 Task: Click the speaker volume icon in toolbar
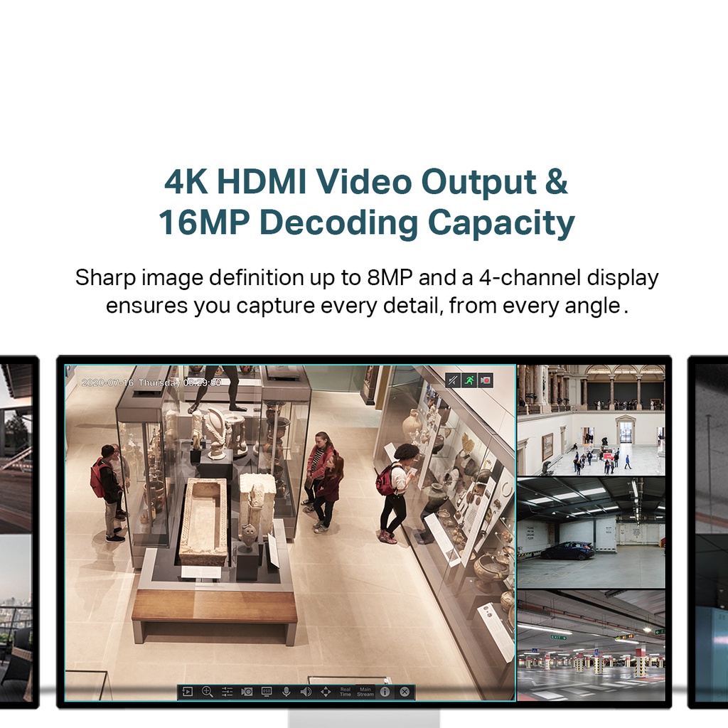coord(306,692)
